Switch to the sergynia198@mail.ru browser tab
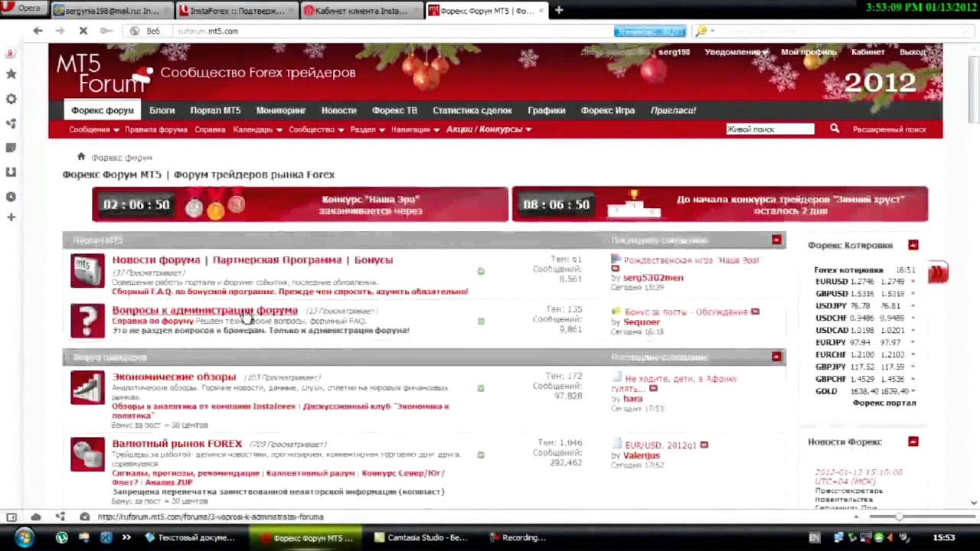This screenshot has width=980, height=551. point(112,11)
